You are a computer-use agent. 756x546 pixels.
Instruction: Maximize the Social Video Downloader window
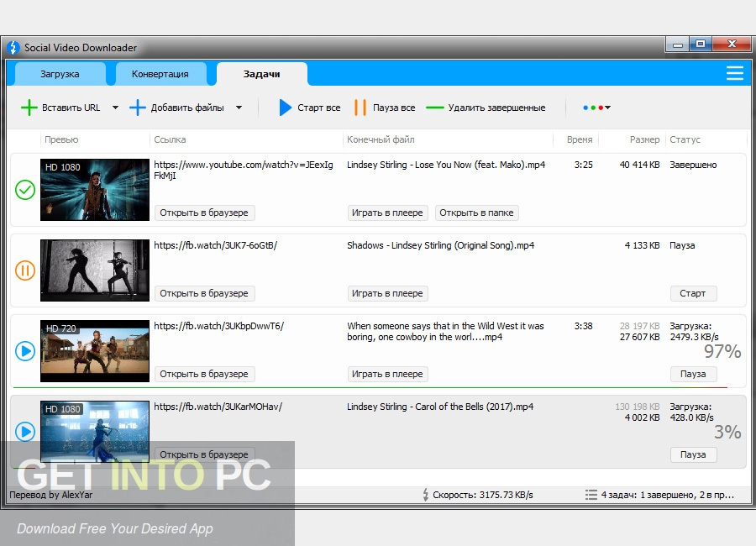[701, 44]
